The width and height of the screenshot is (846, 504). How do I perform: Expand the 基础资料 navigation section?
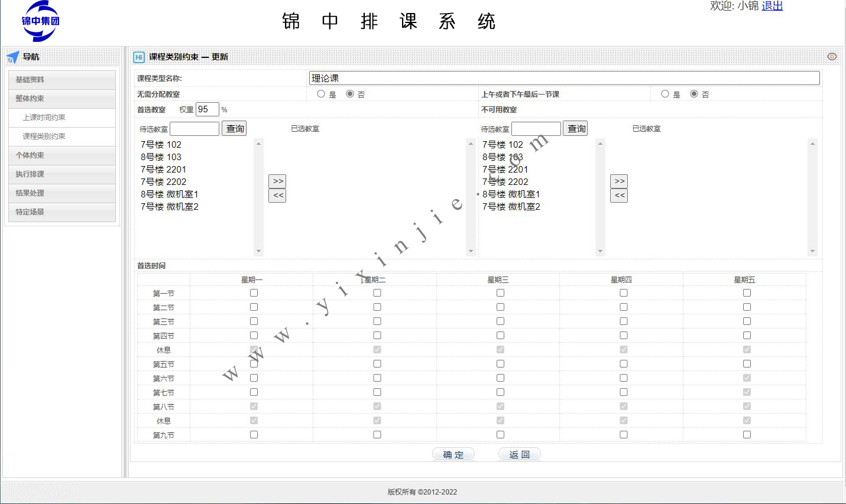coord(62,80)
